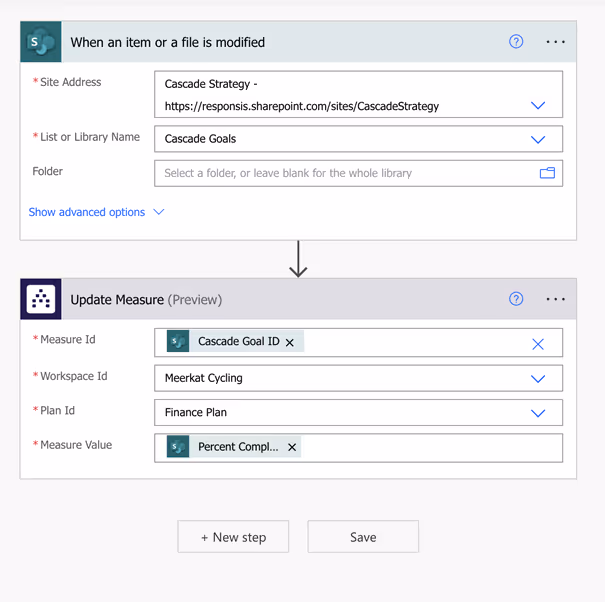Click the Finance Plan value
Screen dimensions: 605x602
coord(196,413)
